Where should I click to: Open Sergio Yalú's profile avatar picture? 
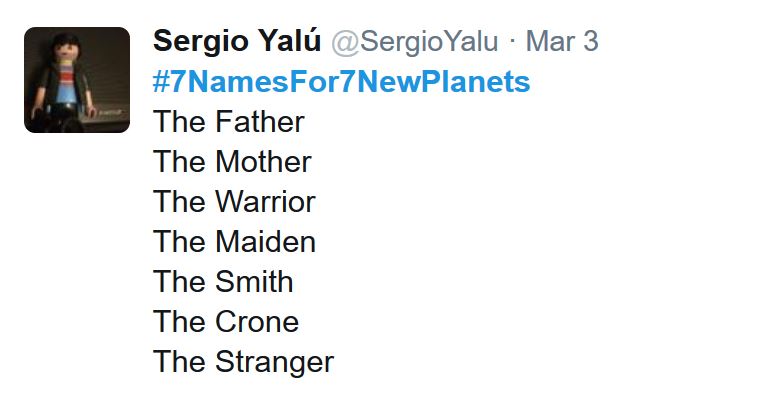coord(77,80)
